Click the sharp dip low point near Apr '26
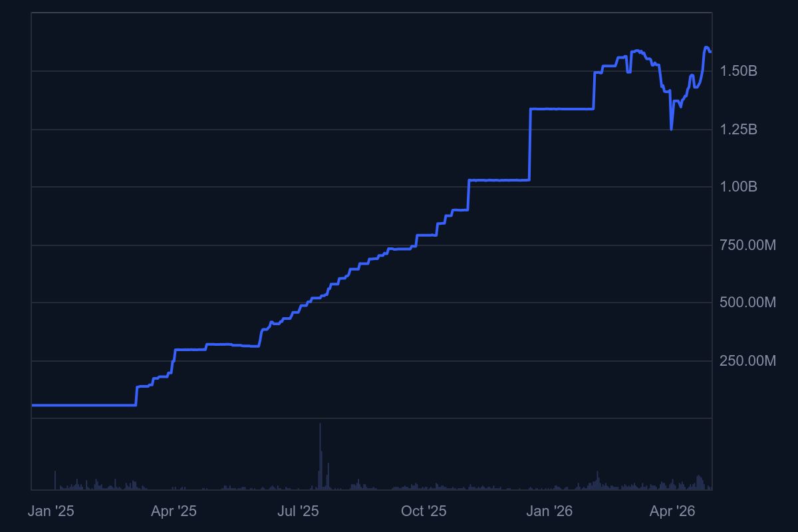Screen dimensions: 798x532 (x=671, y=129)
